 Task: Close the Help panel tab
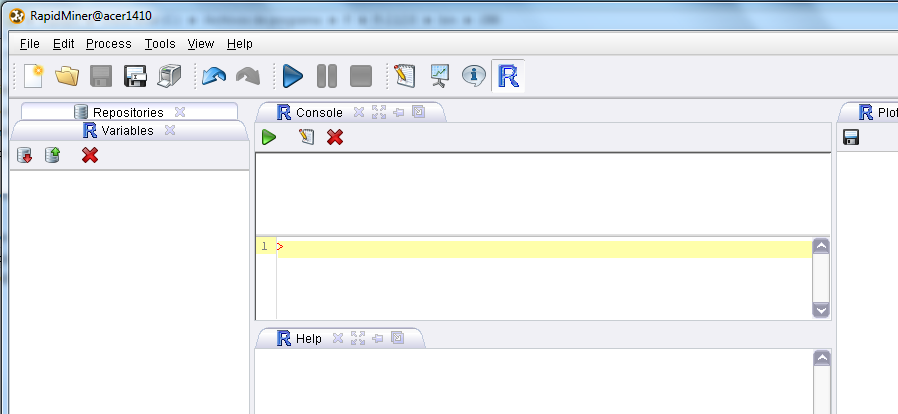coord(338,339)
